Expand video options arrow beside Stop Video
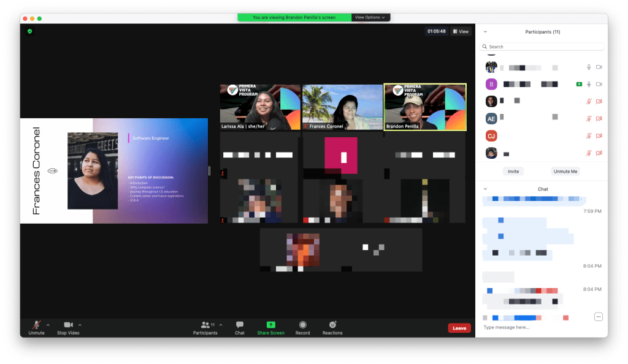The width and height of the screenshot is (628, 364). pyautogui.click(x=80, y=325)
